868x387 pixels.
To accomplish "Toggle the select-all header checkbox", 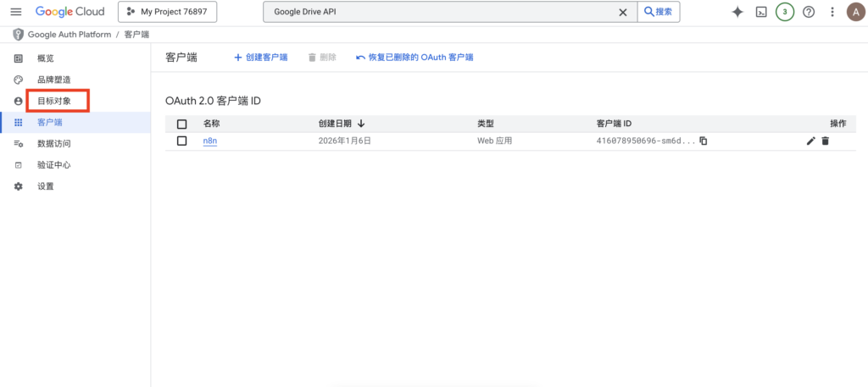I will [181, 124].
